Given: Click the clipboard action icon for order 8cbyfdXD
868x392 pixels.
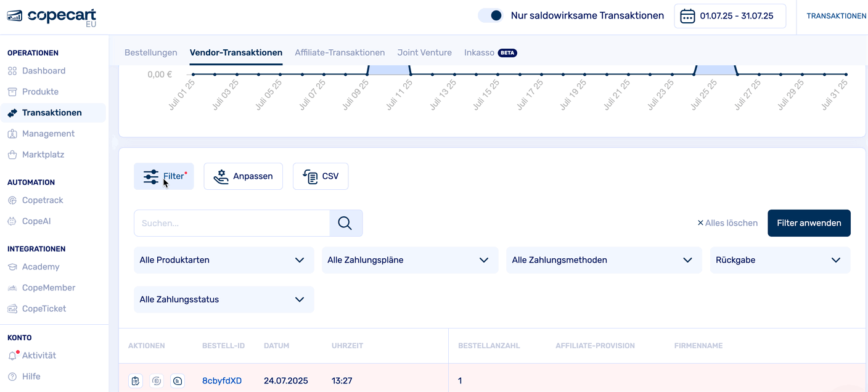Looking at the screenshot, I should click(136, 381).
